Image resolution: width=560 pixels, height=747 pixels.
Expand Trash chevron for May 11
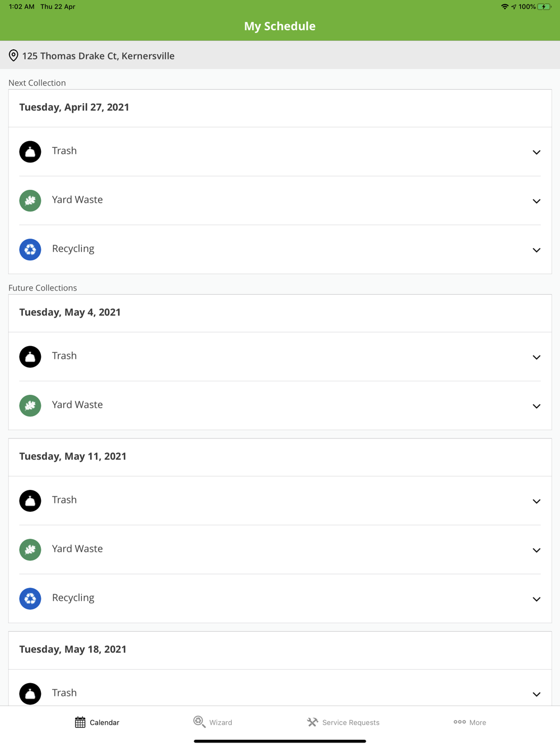536,501
